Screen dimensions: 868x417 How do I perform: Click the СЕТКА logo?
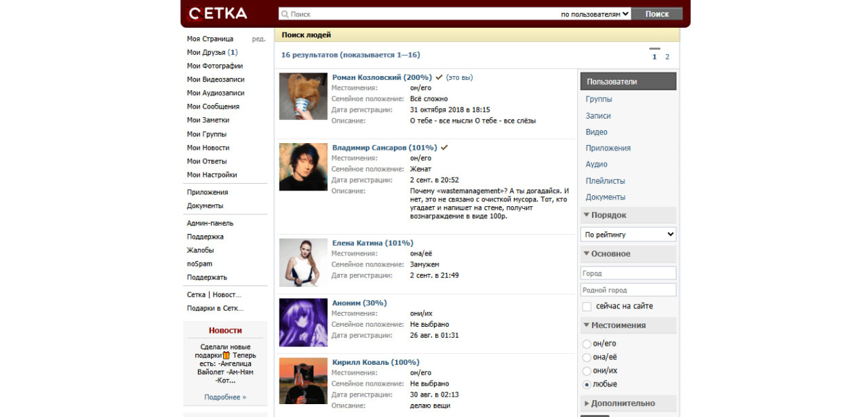pos(218,13)
